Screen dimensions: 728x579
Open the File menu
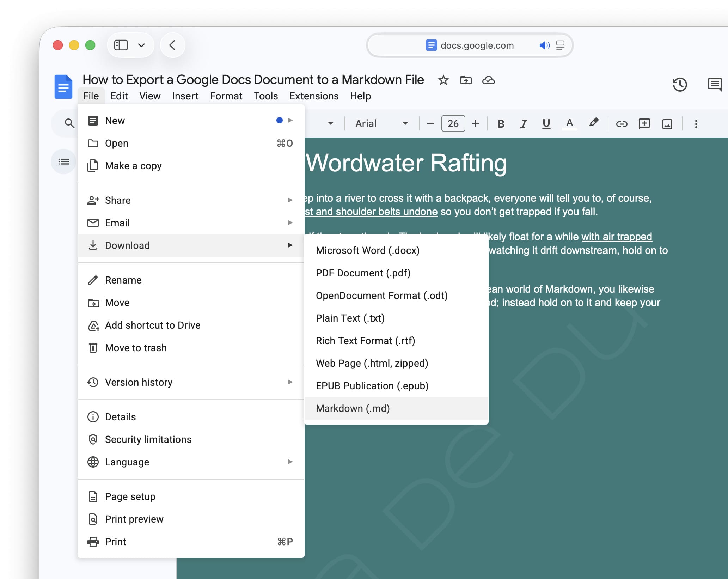tap(91, 96)
